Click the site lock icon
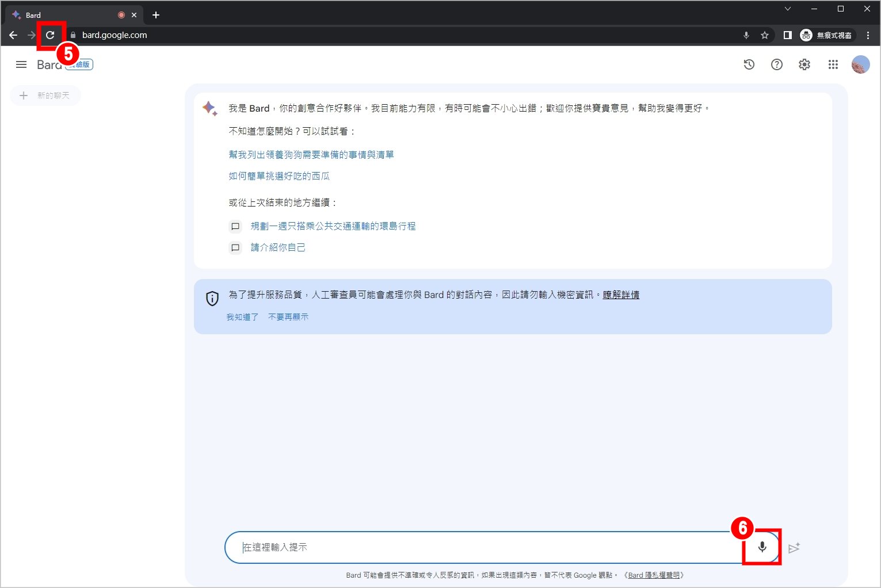The height and width of the screenshot is (588, 881). point(73,35)
